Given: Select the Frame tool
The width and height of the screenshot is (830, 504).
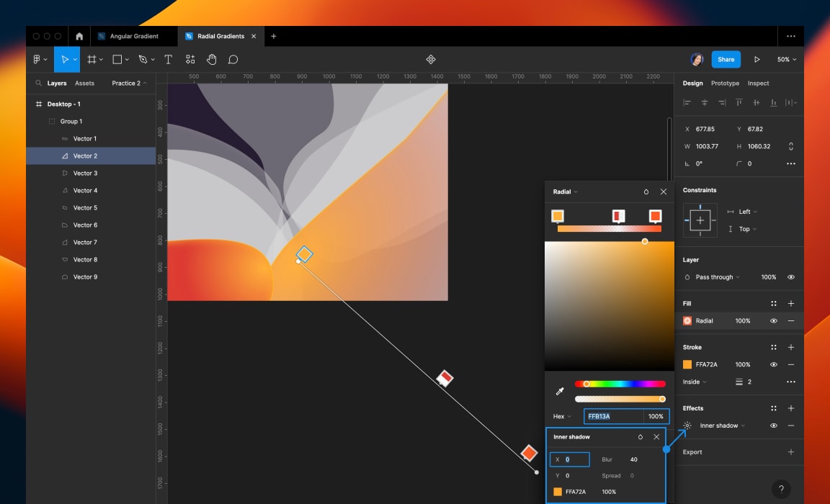Looking at the screenshot, I should [x=92, y=59].
